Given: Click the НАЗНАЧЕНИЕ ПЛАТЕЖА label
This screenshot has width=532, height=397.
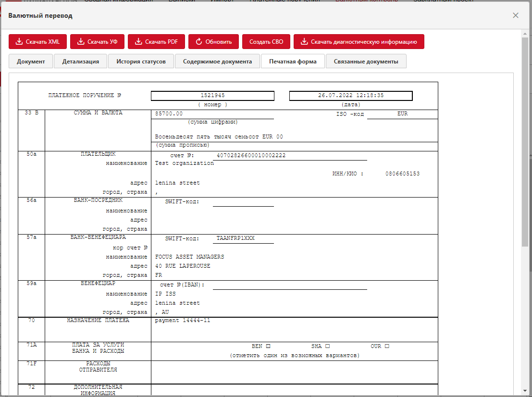Looking at the screenshot, I should (x=98, y=320).
